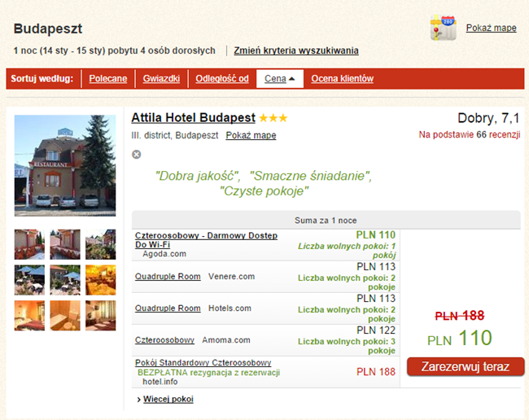Toggle the Cena sort order arrow
529x420 pixels.
pos(291,79)
